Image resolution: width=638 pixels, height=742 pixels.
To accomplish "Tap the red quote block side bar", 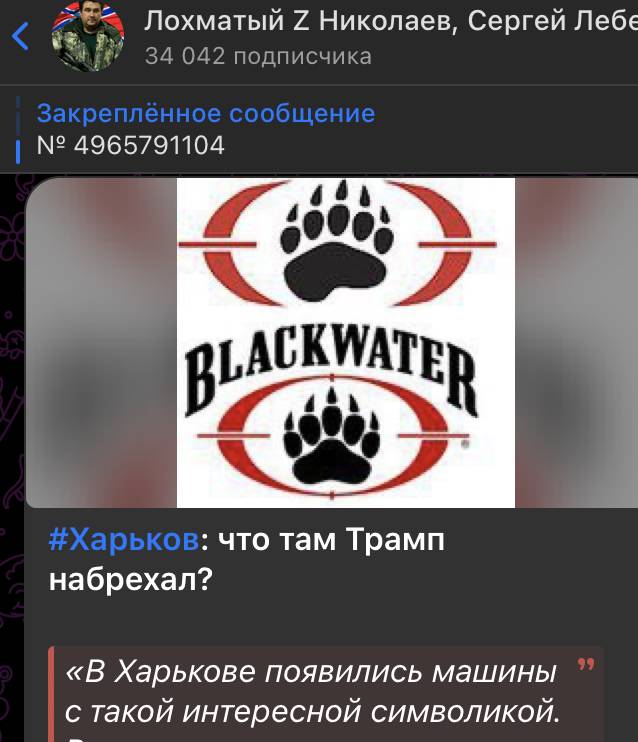I will 51,694.
